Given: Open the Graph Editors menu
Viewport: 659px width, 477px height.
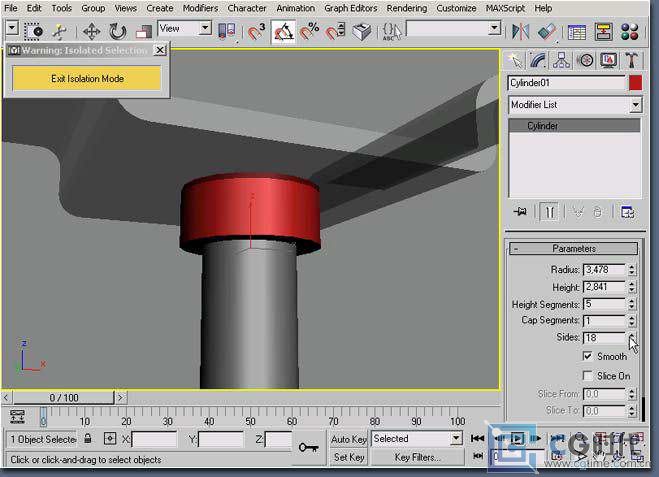Looking at the screenshot, I should click(351, 8).
